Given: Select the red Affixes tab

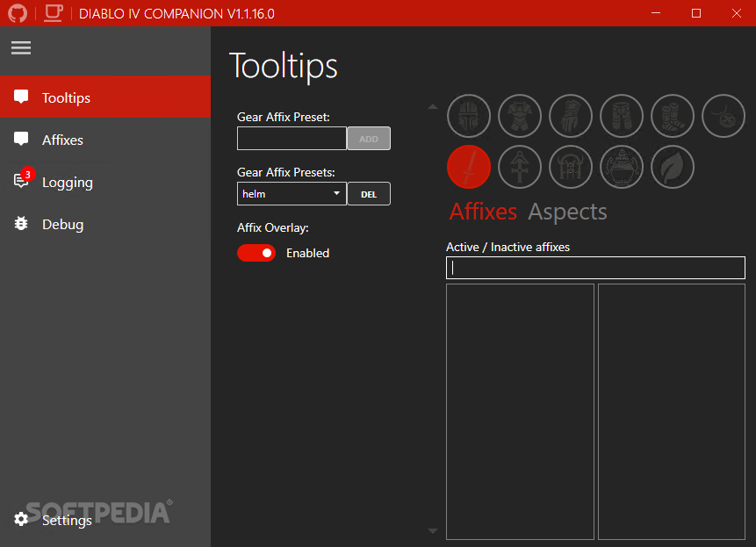Looking at the screenshot, I should [483, 212].
